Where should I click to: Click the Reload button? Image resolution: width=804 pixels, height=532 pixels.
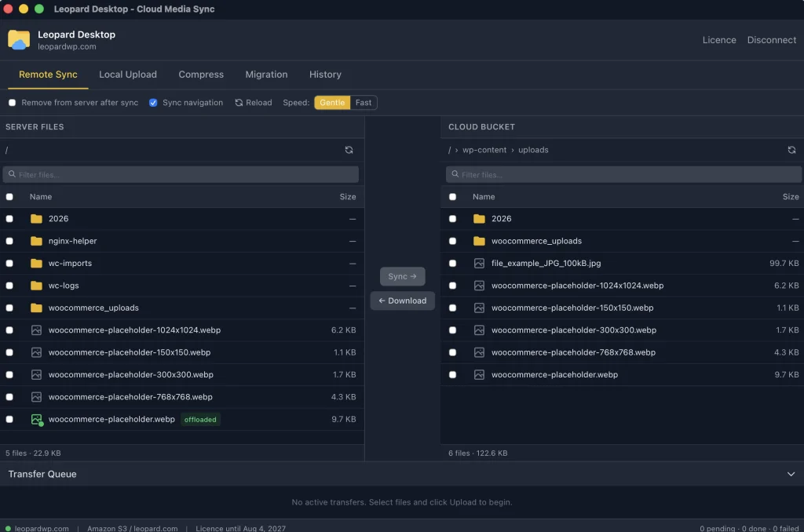tap(254, 103)
